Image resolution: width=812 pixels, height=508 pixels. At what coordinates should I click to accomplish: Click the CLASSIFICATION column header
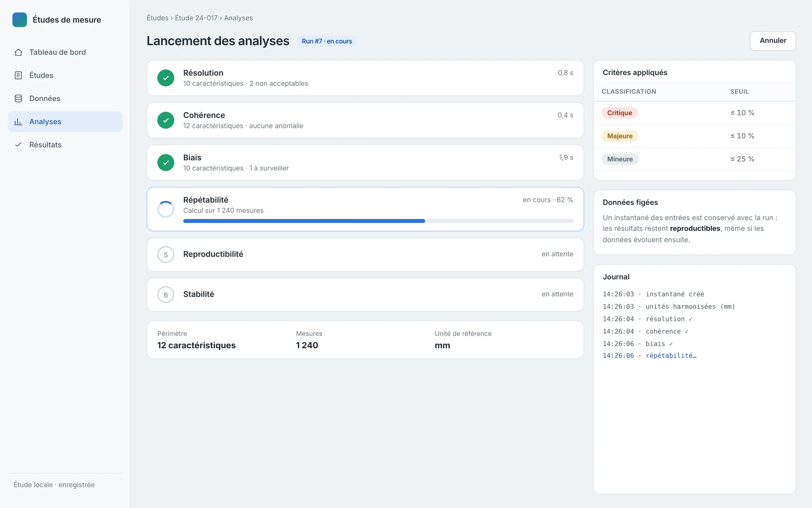(629, 91)
